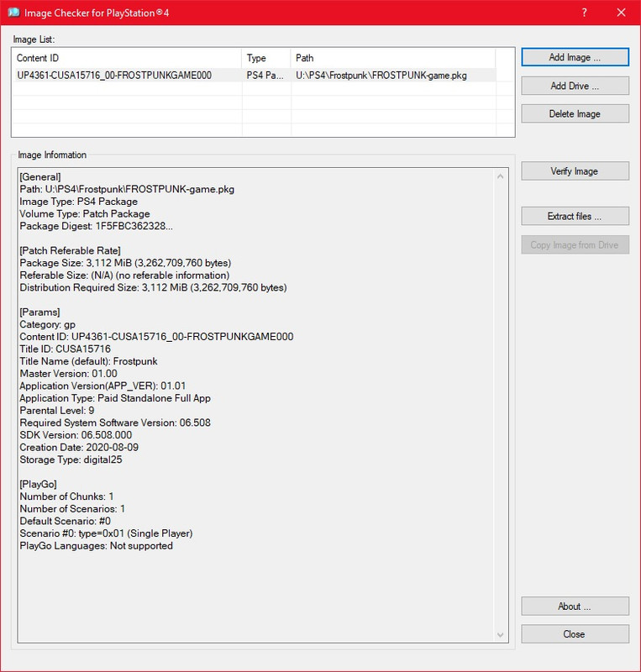Click the Number of Scenarios: 1 line
Viewport: 641px width, 672px height.
tap(72, 509)
